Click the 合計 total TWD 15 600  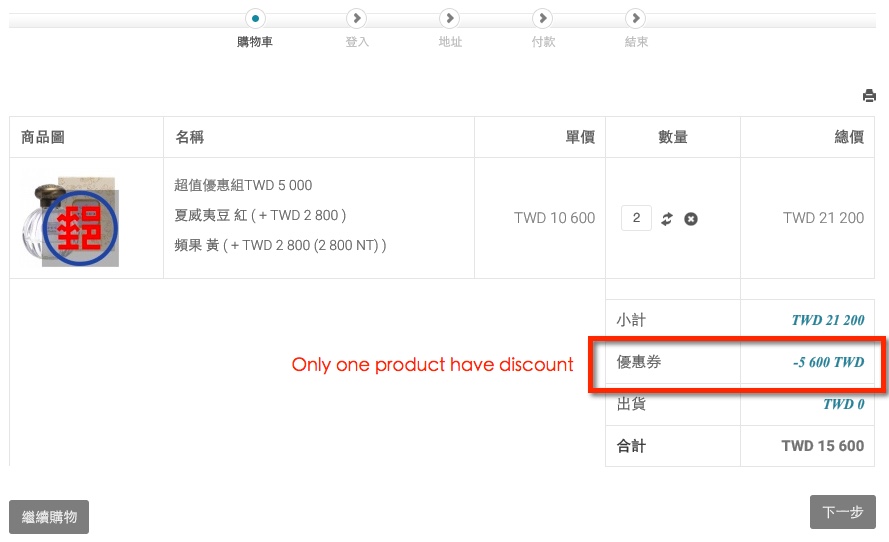pyautogui.click(x=822, y=446)
